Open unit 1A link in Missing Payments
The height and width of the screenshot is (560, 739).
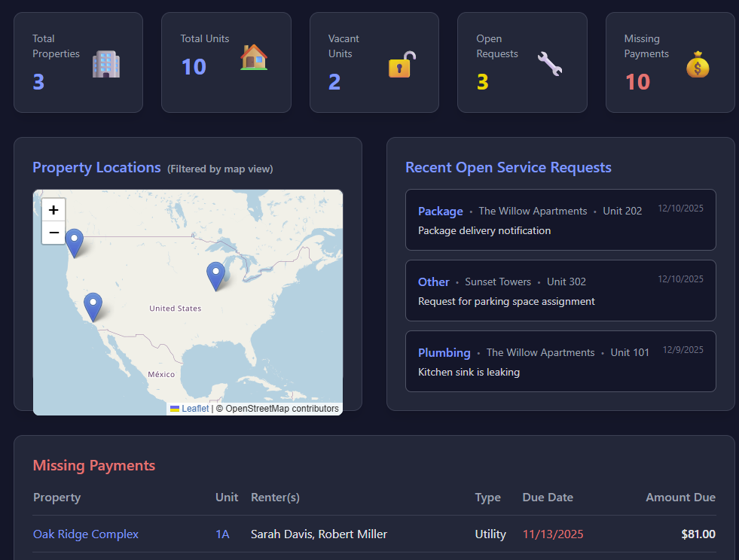[222, 534]
